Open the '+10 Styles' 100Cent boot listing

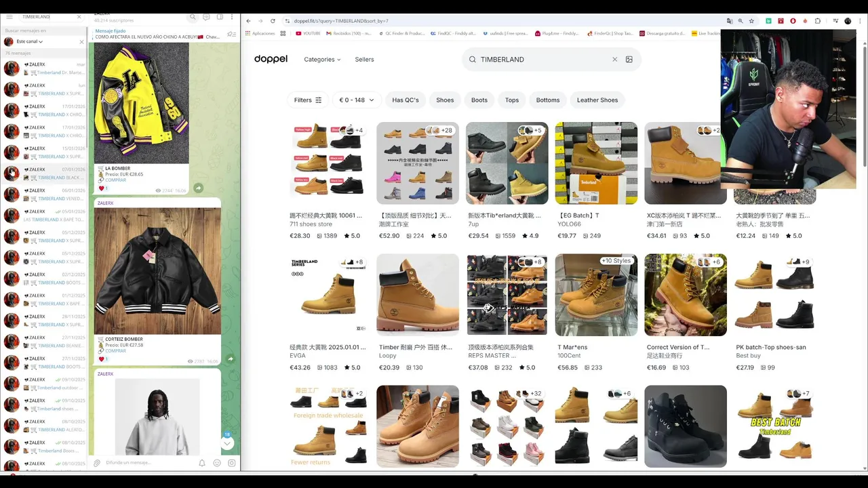[x=596, y=295]
